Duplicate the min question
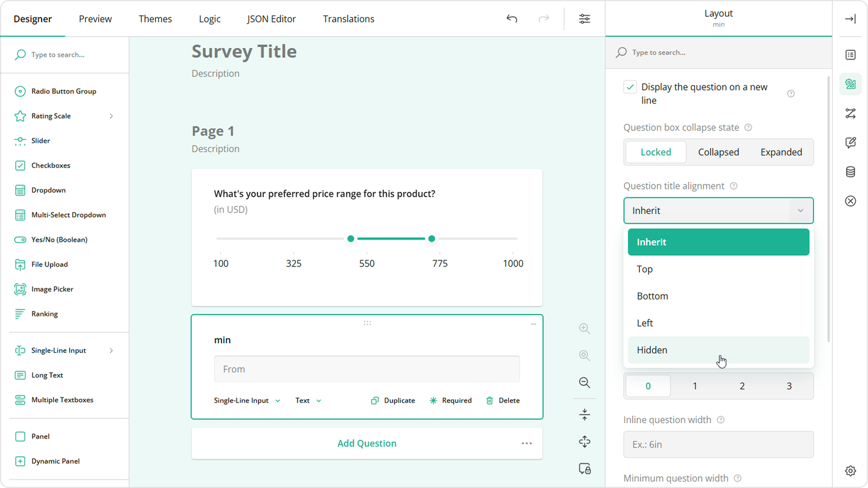This screenshot has height=488, width=868. 393,401
